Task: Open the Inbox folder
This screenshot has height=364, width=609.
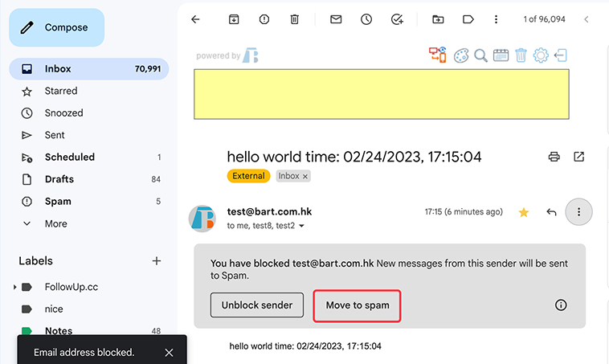Action: point(89,69)
